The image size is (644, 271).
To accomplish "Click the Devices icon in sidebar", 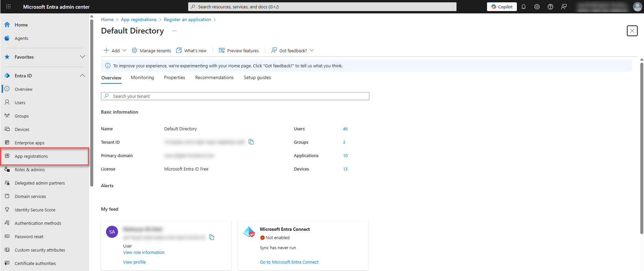I will pos(7,129).
